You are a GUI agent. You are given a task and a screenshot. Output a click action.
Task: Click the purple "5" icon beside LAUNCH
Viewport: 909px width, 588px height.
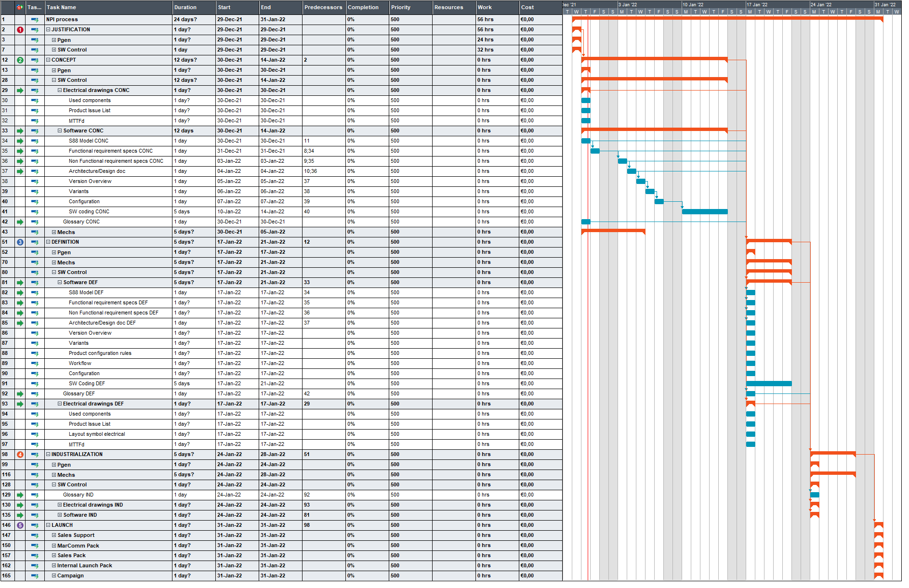tap(19, 525)
